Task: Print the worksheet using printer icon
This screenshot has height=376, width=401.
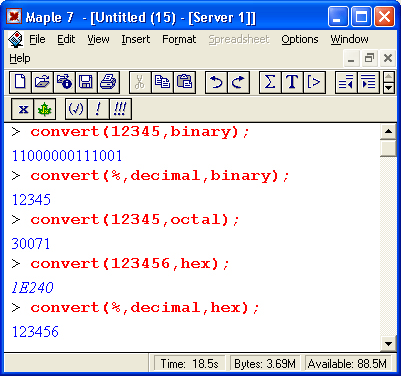Action: point(108,82)
